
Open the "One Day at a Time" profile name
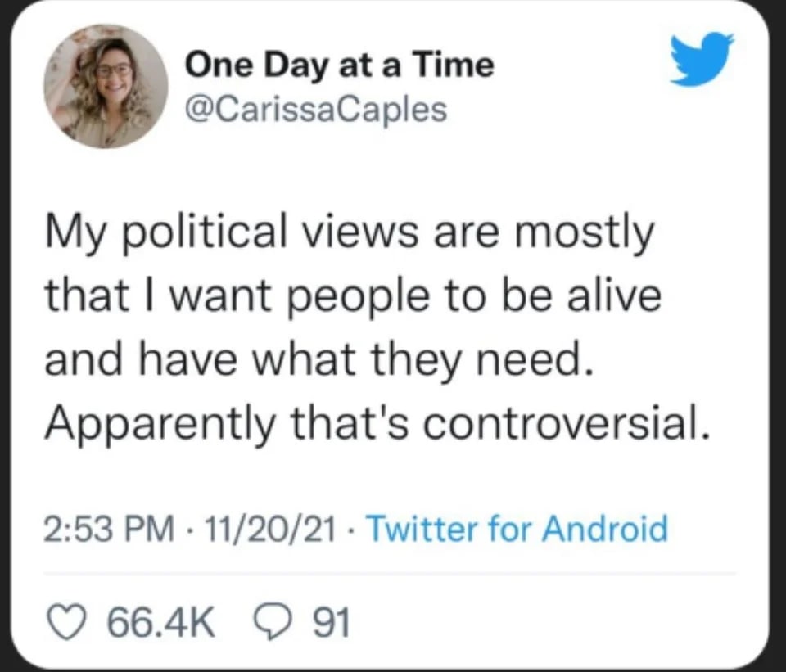coord(339,65)
